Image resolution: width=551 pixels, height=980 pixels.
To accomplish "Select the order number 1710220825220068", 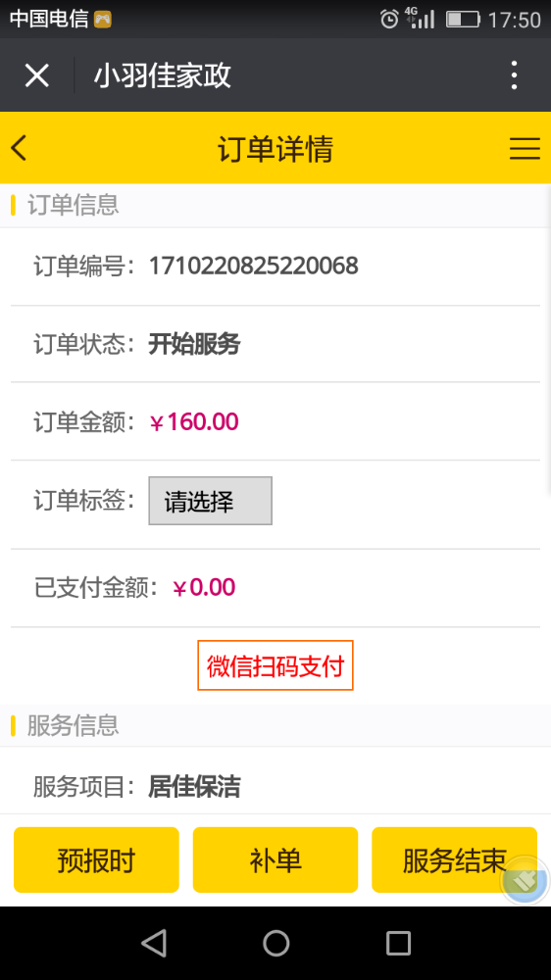I will 253,267.
